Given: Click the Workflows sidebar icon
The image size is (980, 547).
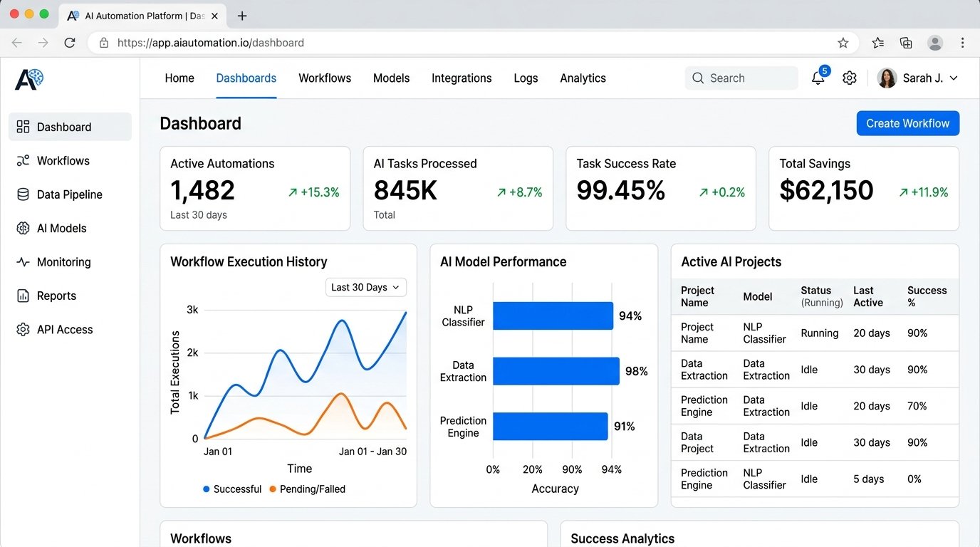Looking at the screenshot, I should click(x=23, y=161).
